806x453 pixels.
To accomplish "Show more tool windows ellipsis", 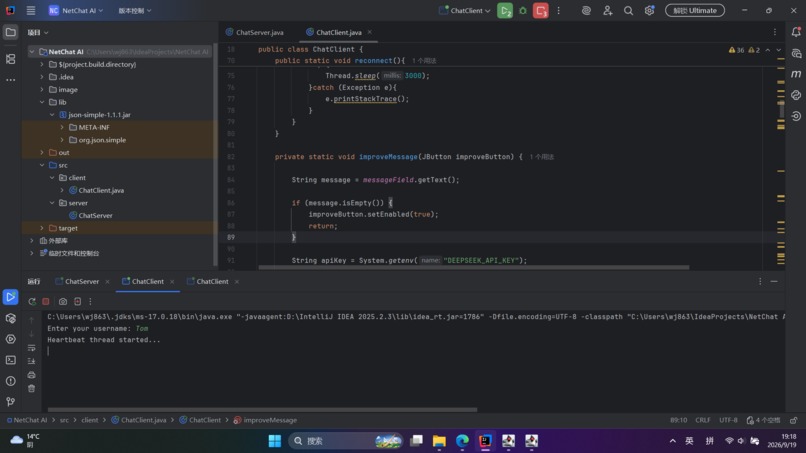I will pyautogui.click(x=10, y=80).
